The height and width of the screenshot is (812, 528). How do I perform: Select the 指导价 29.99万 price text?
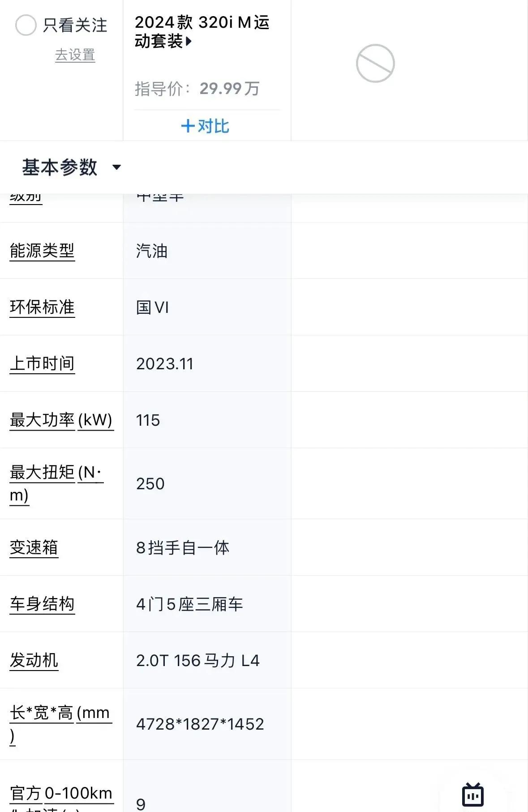point(197,89)
